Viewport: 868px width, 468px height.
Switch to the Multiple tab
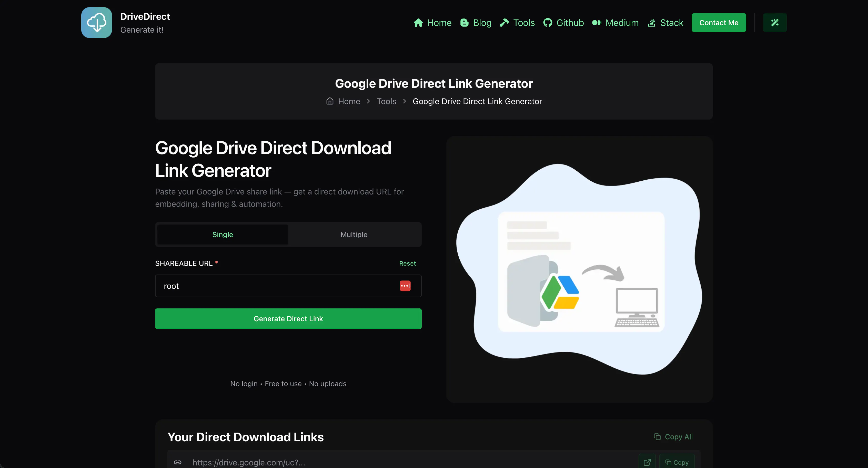(x=354, y=234)
